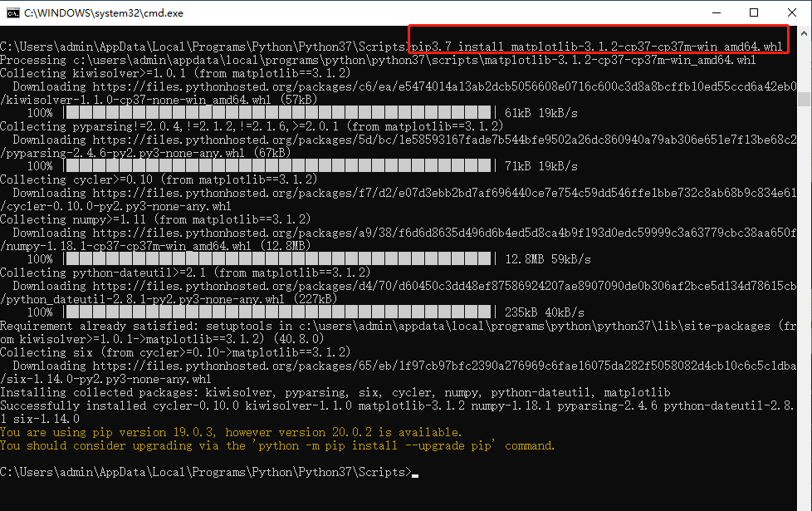Image resolution: width=812 pixels, height=511 pixels.
Task: Click the 'python -m pip install --upgrade pip' suggestion
Action: [376, 445]
